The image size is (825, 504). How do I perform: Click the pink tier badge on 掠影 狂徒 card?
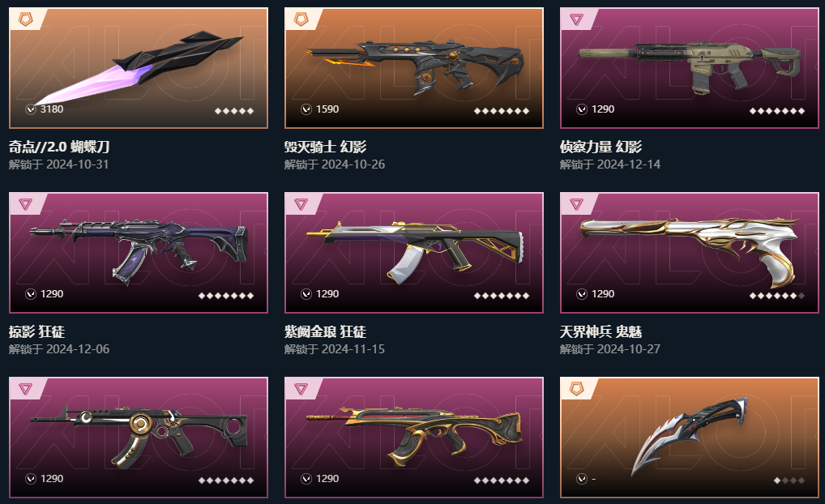pyautogui.click(x=25, y=204)
